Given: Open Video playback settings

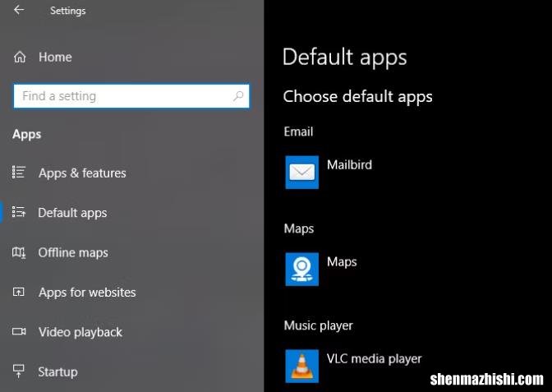Looking at the screenshot, I should coord(80,332).
